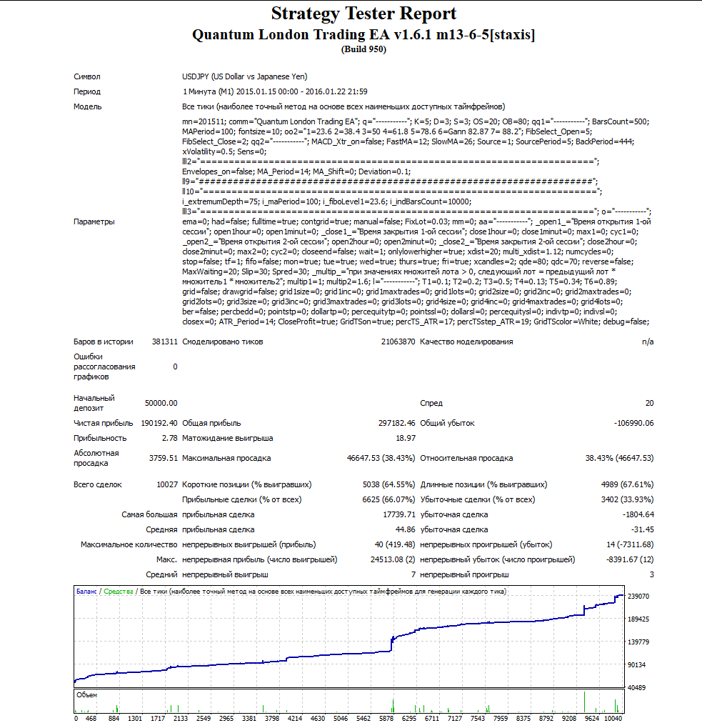Click the 239070 axis label on chart
The image size is (702, 728).
(638, 596)
